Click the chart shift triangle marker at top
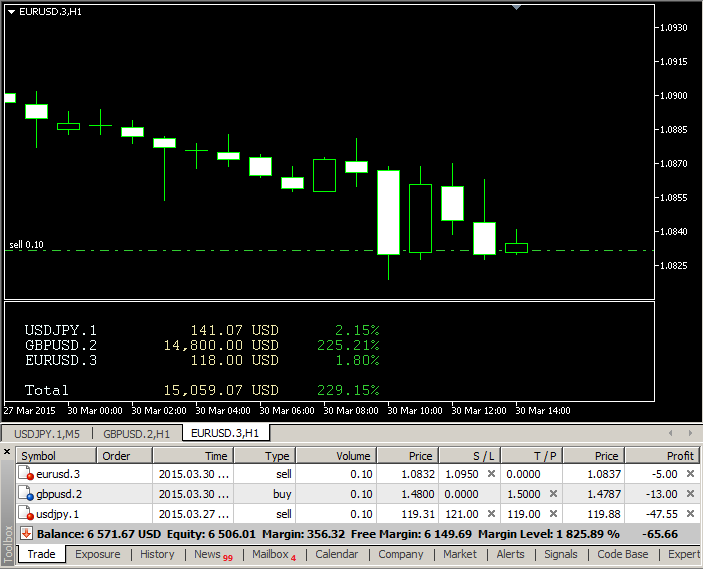This screenshot has height=569, width=703. pos(516,7)
